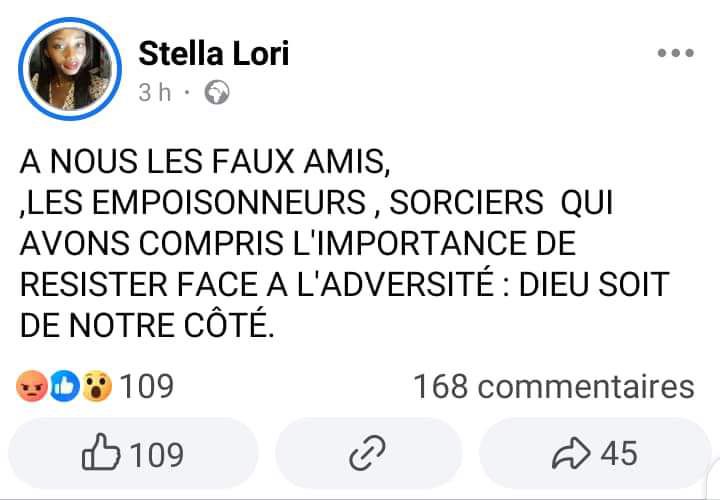This screenshot has width=720, height=500.
Task: Open the 168 commentaires link
Action: (553, 386)
